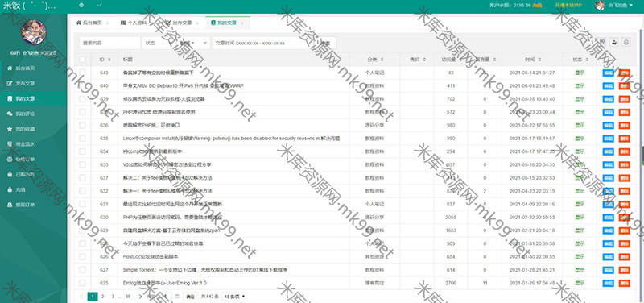Open 已购内容 lock item in the sidebar
644x303 pixels.
click(x=33, y=174)
